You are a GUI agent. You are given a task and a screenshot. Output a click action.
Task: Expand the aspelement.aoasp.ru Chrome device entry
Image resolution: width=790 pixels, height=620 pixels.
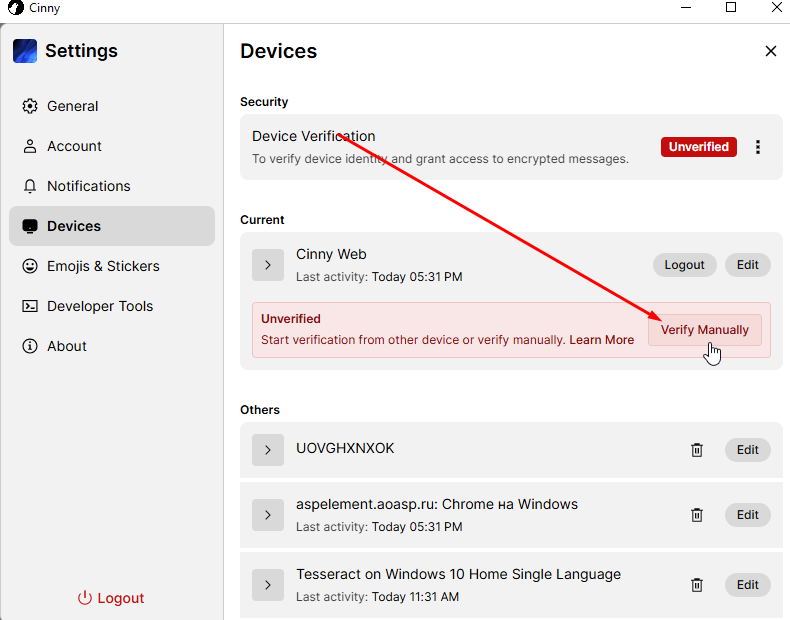tap(268, 515)
